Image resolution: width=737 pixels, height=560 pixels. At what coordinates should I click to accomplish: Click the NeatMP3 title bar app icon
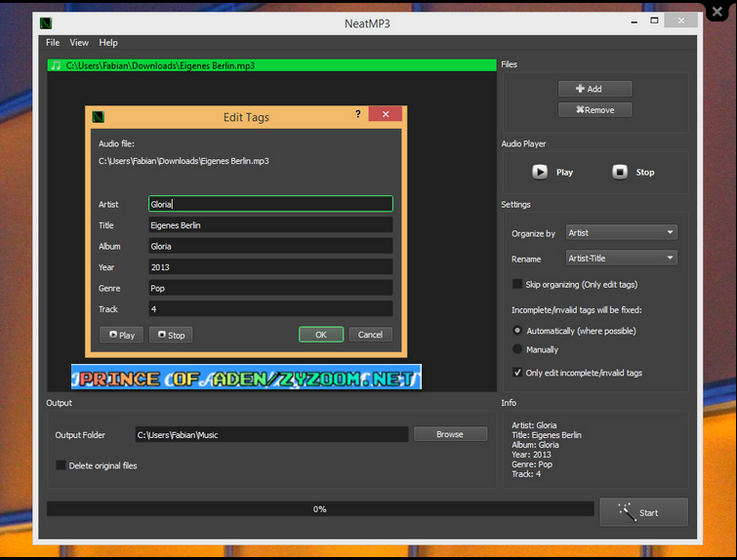point(46,23)
